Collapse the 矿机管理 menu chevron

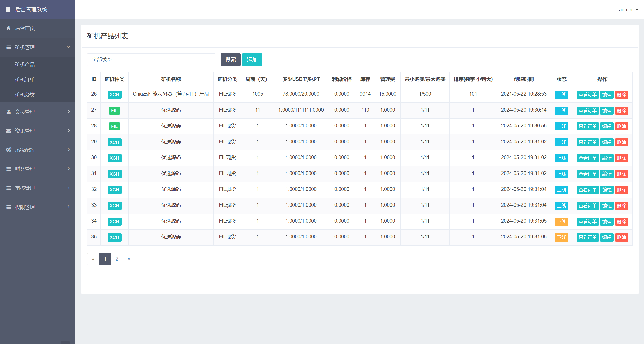point(68,47)
